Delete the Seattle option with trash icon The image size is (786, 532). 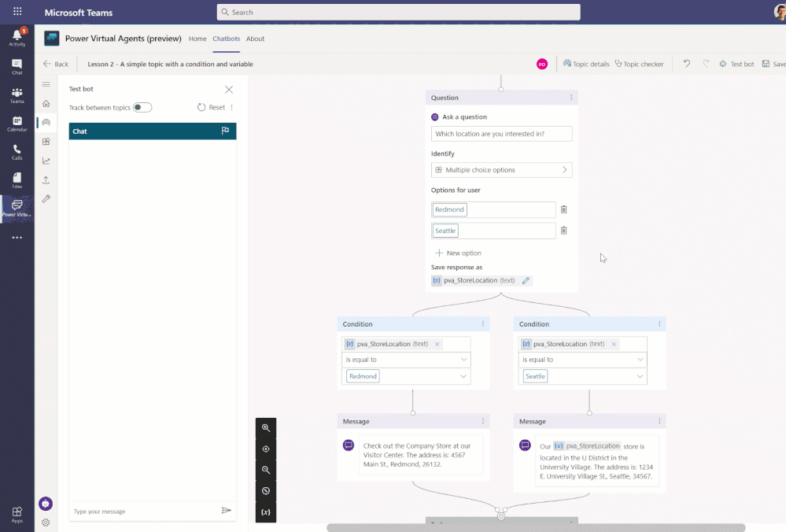pyautogui.click(x=564, y=231)
